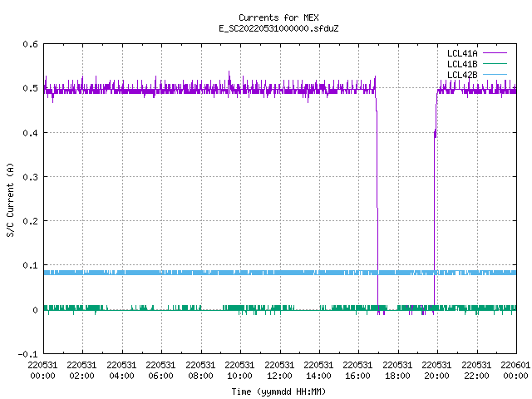The image size is (532, 399).
Task: Click the 220531 06:00 x-axis tick label
Action: 160,371
